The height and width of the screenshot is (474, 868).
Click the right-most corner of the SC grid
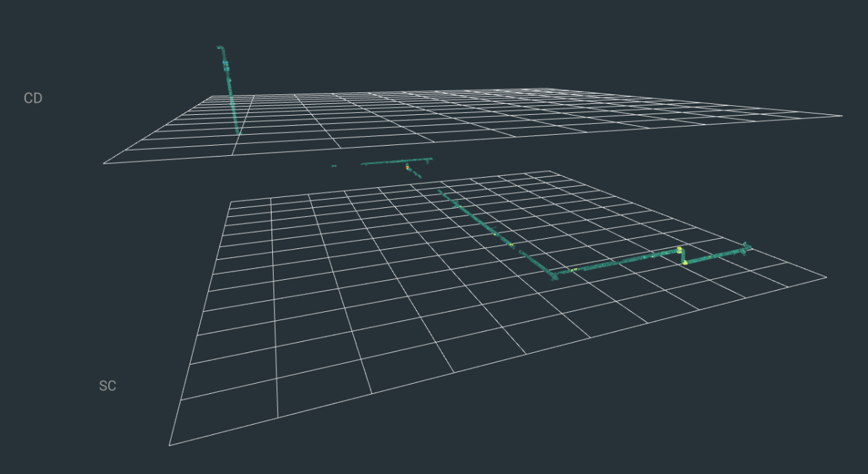tap(826, 277)
